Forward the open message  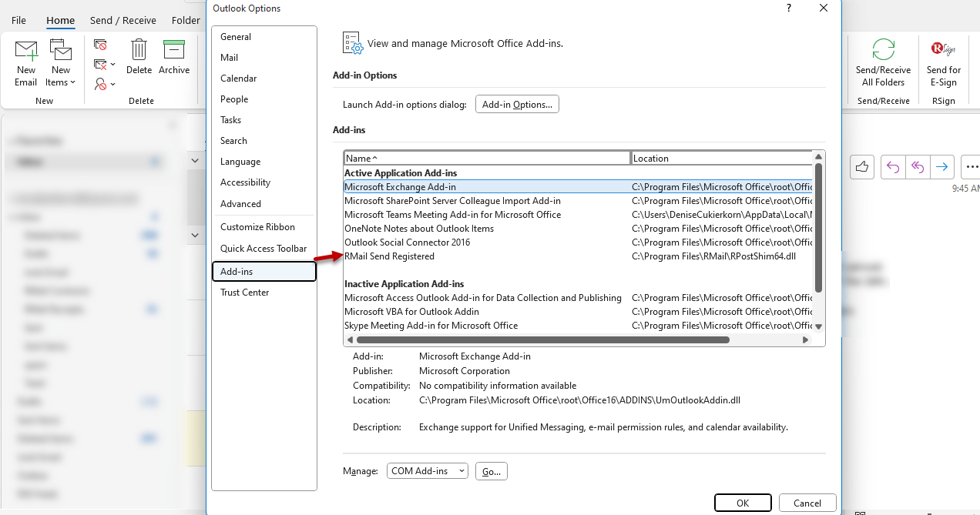(x=942, y=166)
